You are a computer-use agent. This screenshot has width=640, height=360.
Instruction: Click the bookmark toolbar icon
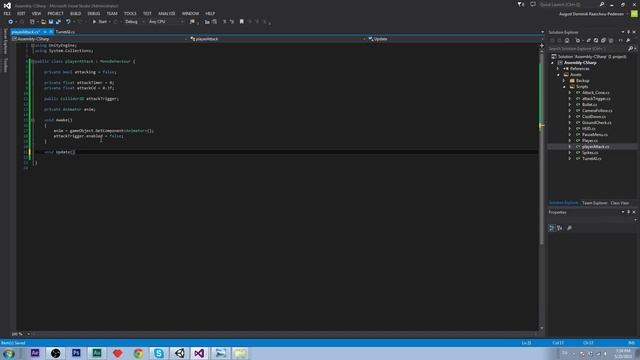242,22
